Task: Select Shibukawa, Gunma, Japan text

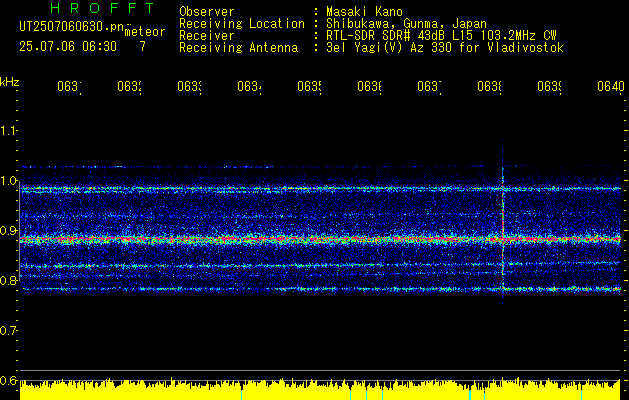Action: [406, 24]
